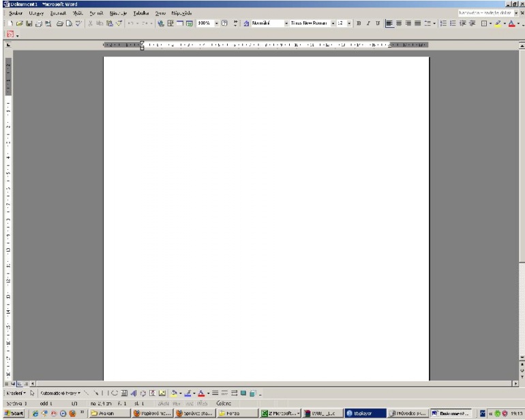Toggle bold formatting
Image resolution: width=525 pixels, height=420 pixels.
(359, 23)
